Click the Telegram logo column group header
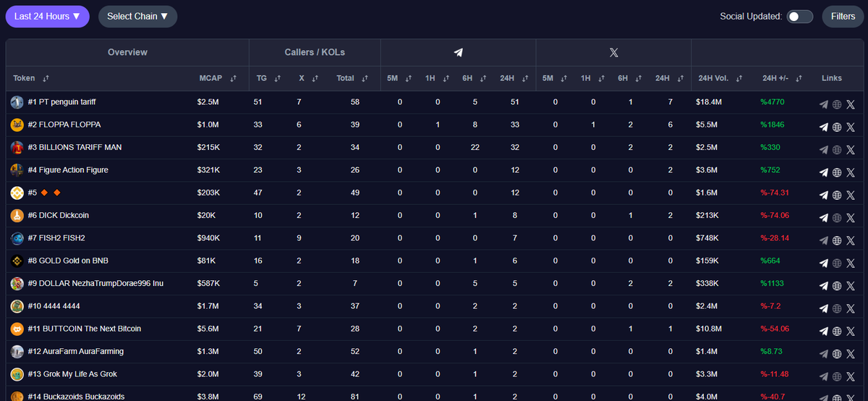The height and width of the screenshot is (401, 868). pos(458,53)
